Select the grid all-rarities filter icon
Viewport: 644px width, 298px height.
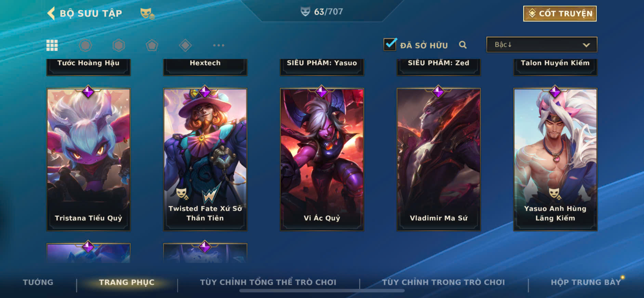click(52, 45)
